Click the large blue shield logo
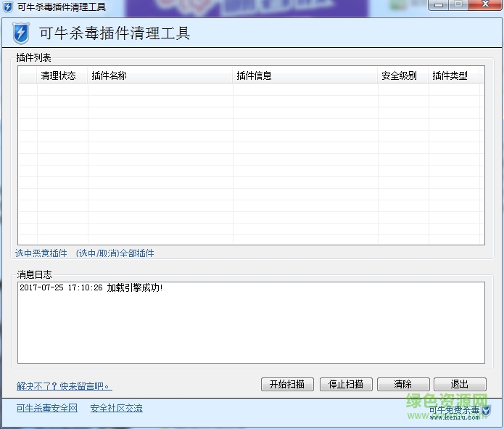Image resolution: width=504 pixels, height=429 pixels. pyautogui.click(x=21, y=33)
